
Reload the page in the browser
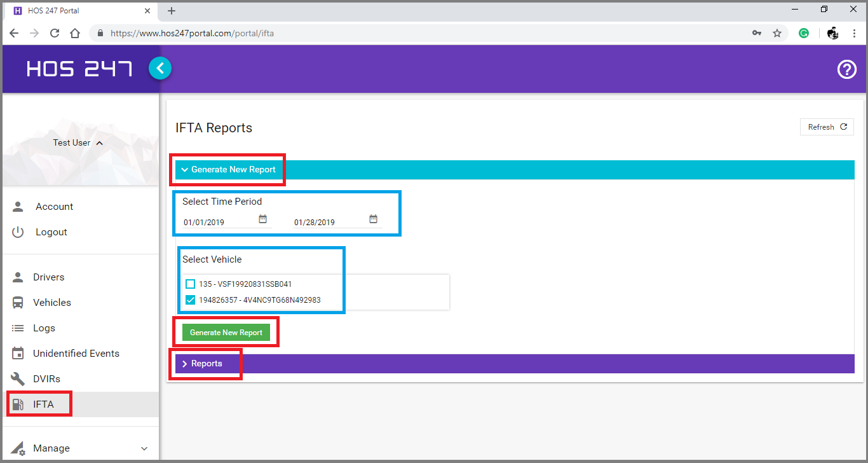(x=55, y=34)
